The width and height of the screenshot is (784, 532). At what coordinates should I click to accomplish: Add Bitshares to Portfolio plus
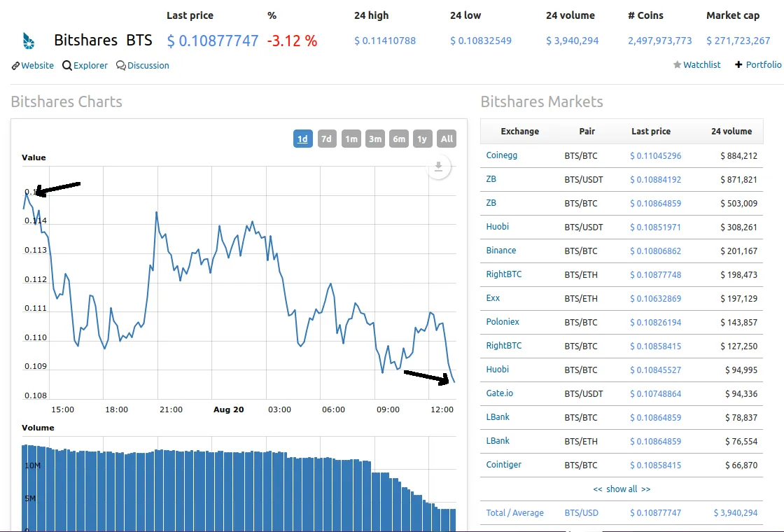738,65
